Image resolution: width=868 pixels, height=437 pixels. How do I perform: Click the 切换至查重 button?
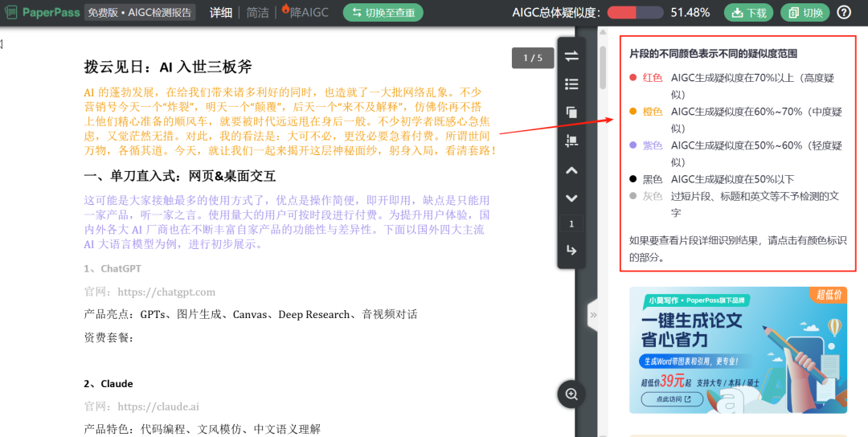click(383, 12)
